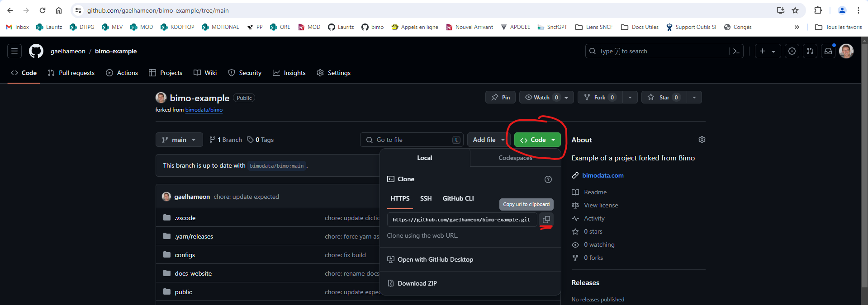Open Chrome profile icon

(842, 10)
